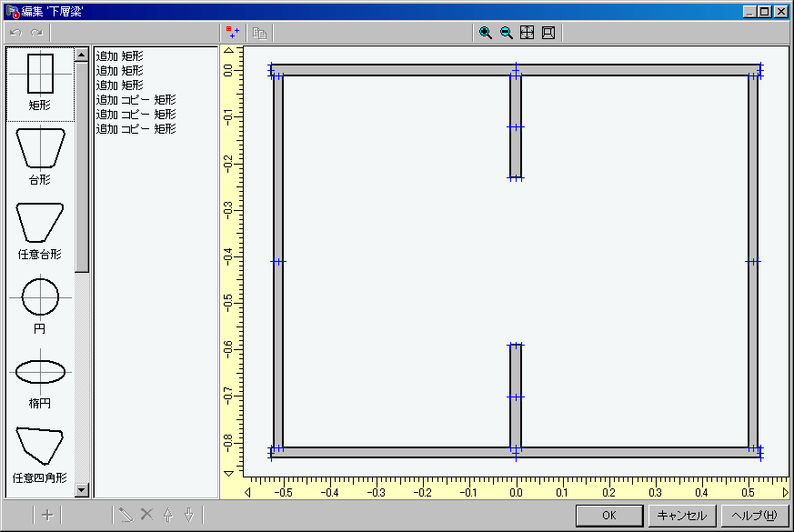Click the X delete icon at bottom
794x532 pixels.
coord(146,515)
